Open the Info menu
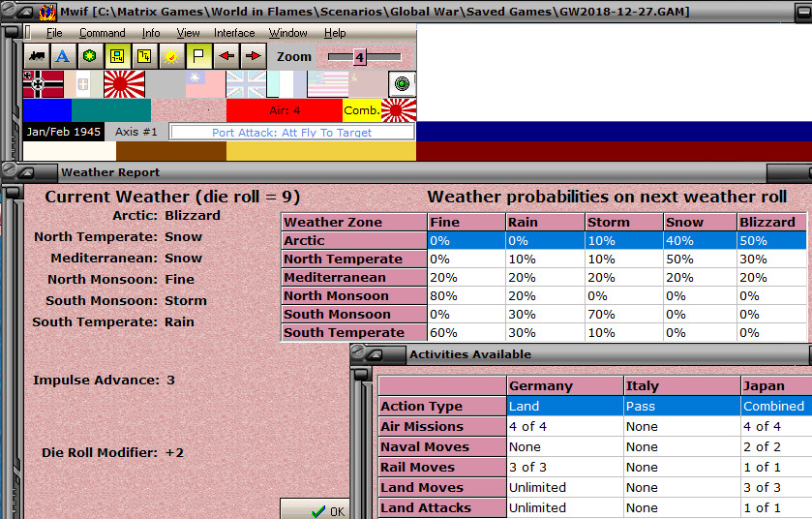This screenshot has height=519, width=812. [151, 33]
